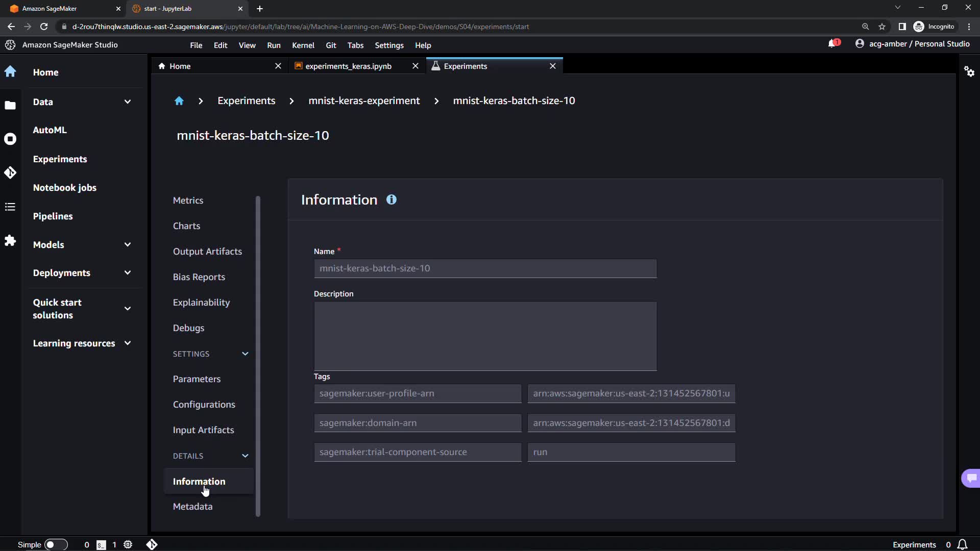Open the Git sidebar icon

10,173
